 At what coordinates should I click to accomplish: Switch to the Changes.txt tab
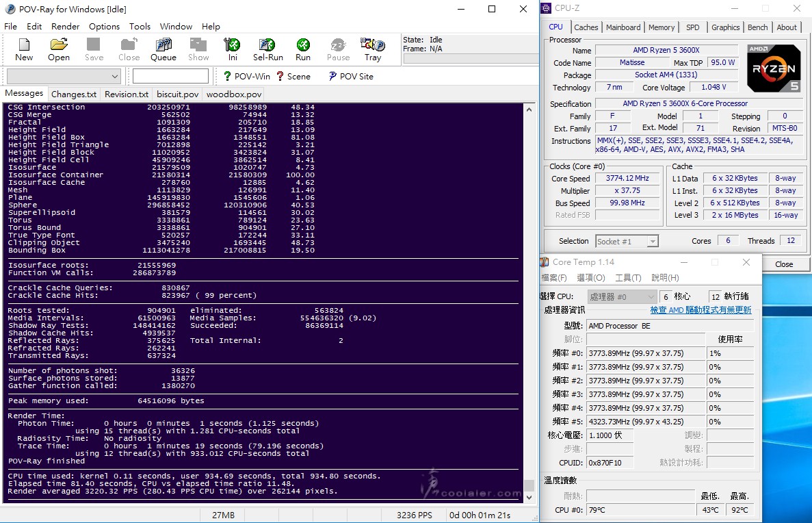(73, 94)
